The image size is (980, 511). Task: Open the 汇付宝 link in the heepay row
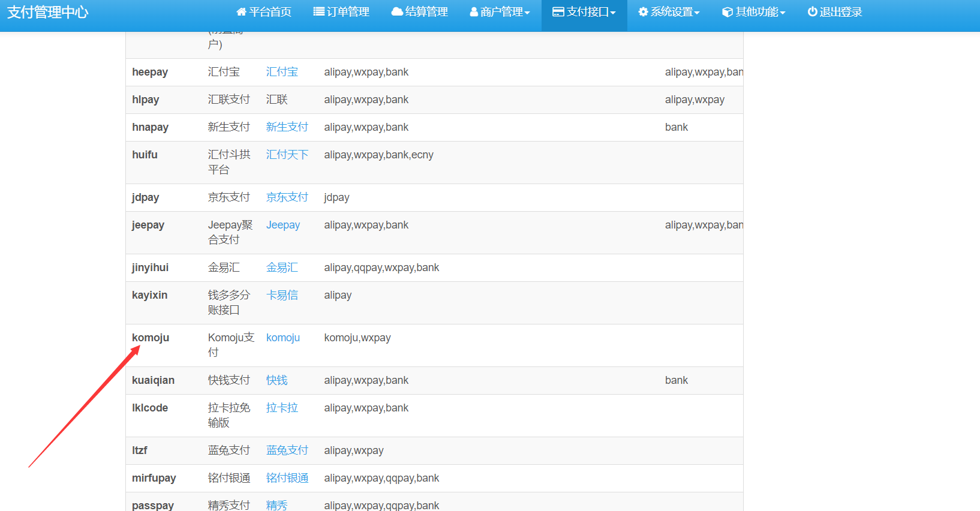click(282, 72)
